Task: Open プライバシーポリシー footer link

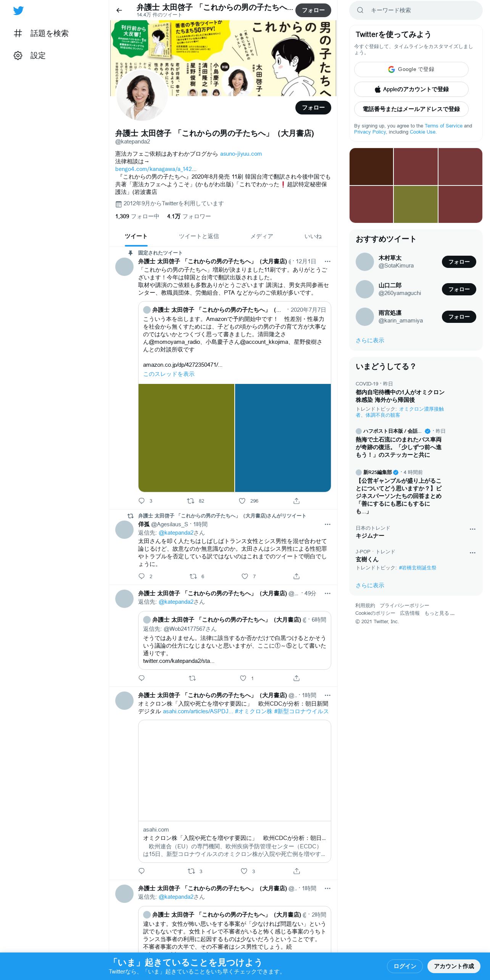Action: (x=404, y=606)
